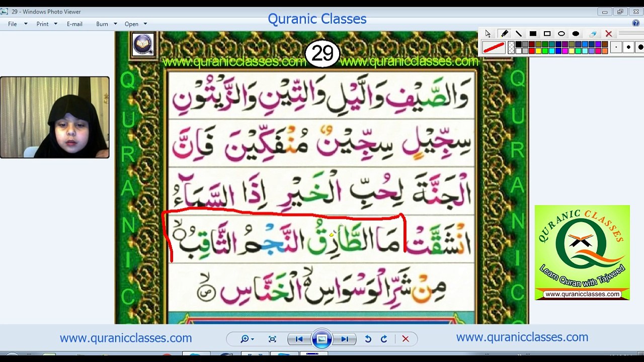
Task: Rotate the photo clockwise
Action: [x=384, y=339]
